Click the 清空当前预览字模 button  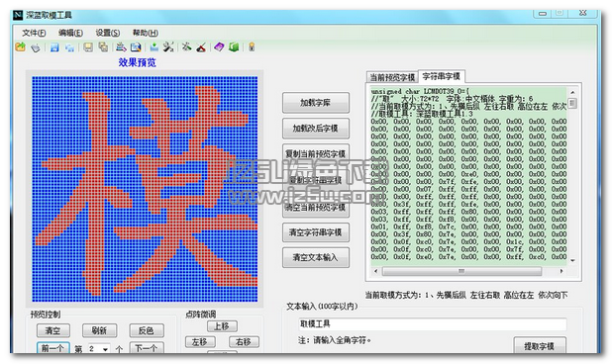point(315,208)
